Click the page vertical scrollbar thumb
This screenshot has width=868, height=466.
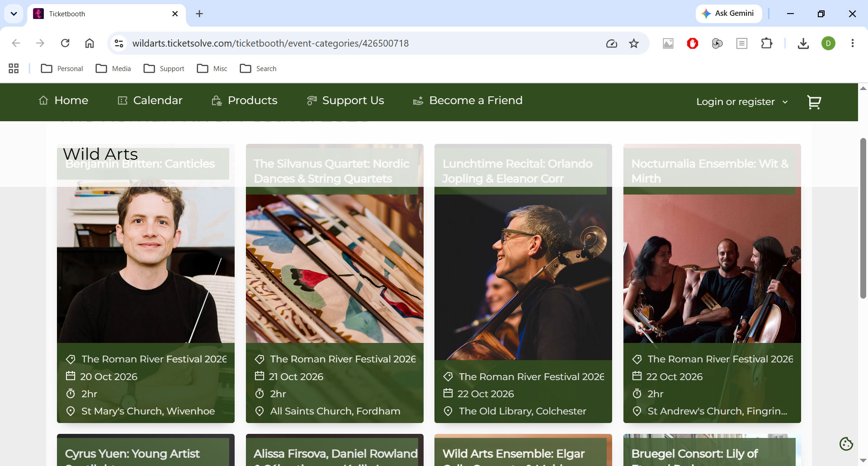(863, 218)
